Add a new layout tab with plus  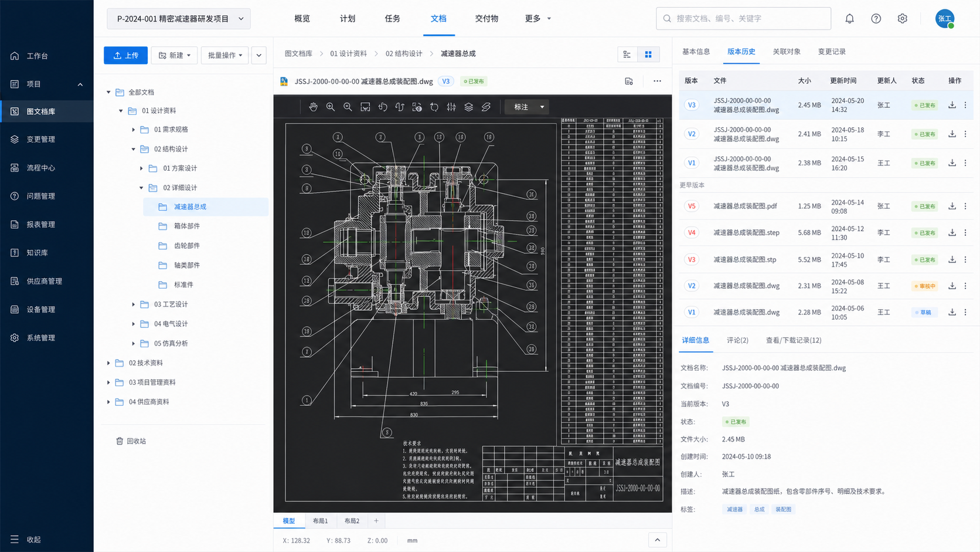pyautogui.click(x=376, y=521)
